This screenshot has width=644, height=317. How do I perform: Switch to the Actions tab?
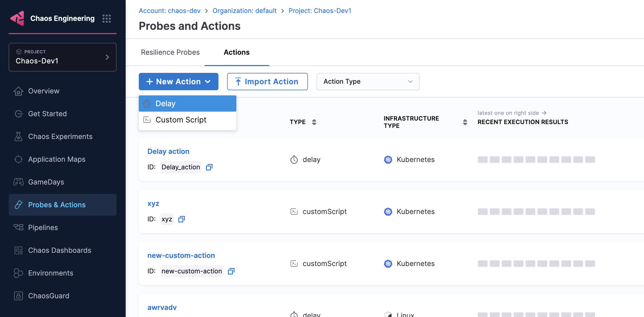click(x=236, y=52)
